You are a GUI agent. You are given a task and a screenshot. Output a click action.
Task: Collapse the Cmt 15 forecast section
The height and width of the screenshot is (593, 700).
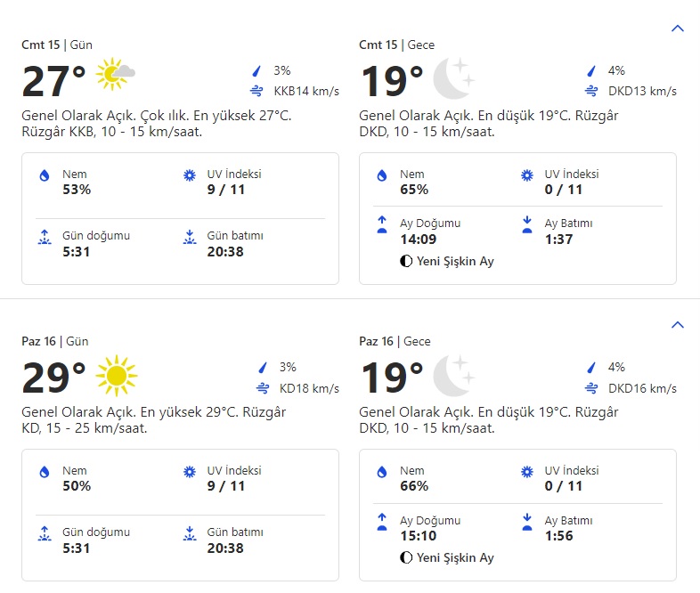point(677,28)
